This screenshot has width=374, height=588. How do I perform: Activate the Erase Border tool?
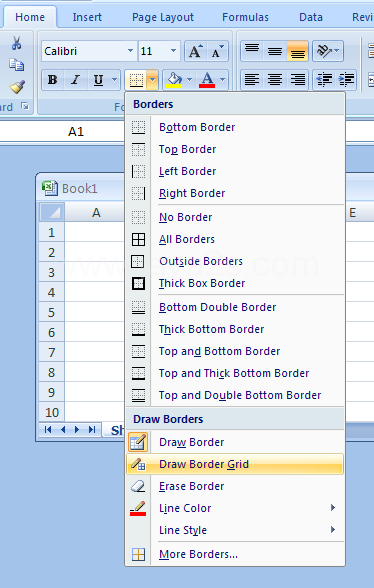tap(235, 486)
